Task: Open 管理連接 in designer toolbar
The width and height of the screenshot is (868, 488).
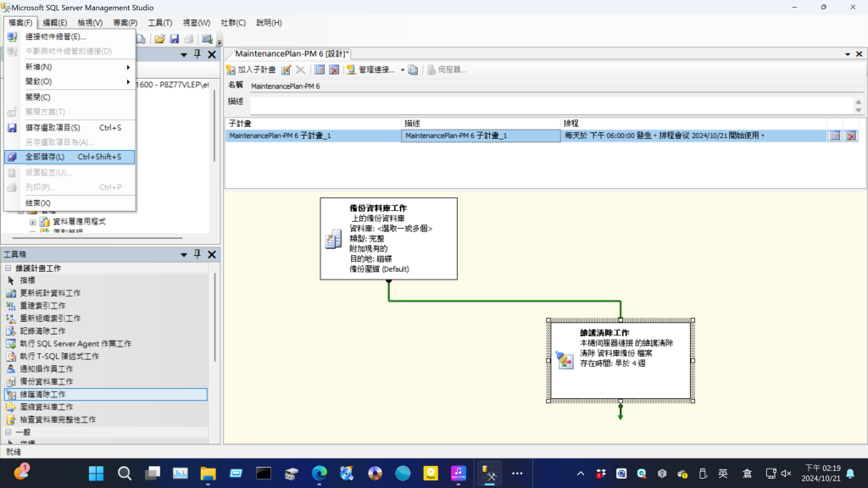Action: (x=376, y=69)
